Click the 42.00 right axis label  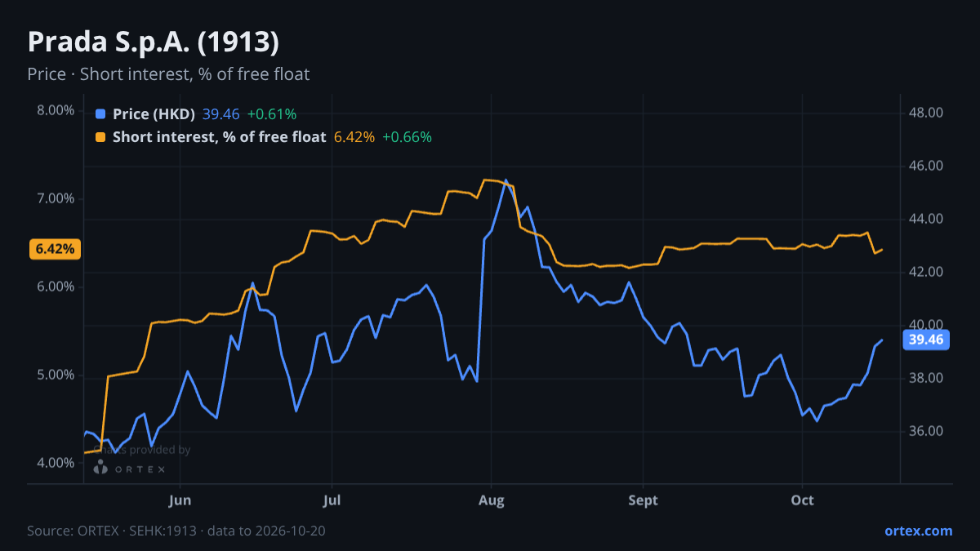pyautogui.click(x=926, y=273)
